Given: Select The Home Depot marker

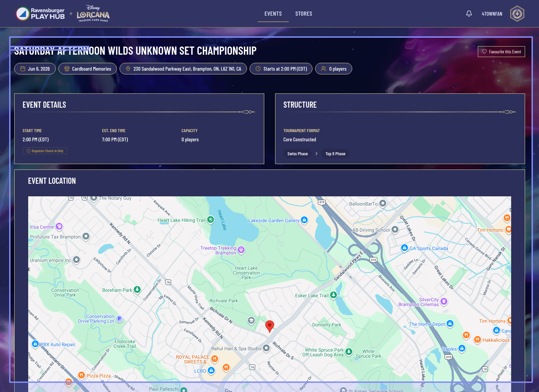Looking at the screenshot, I should pos(450,324).
